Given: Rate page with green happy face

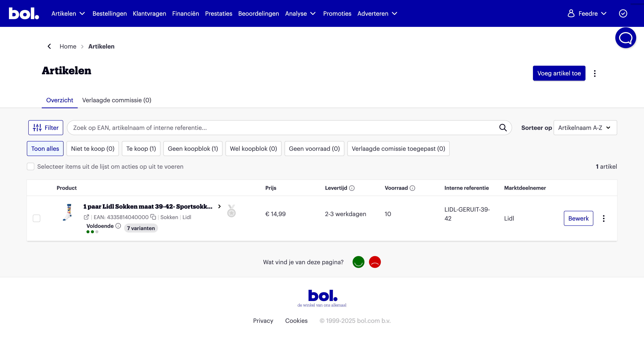Looking at the screenshot, I should pyautogui.click(x=358, y=262).
